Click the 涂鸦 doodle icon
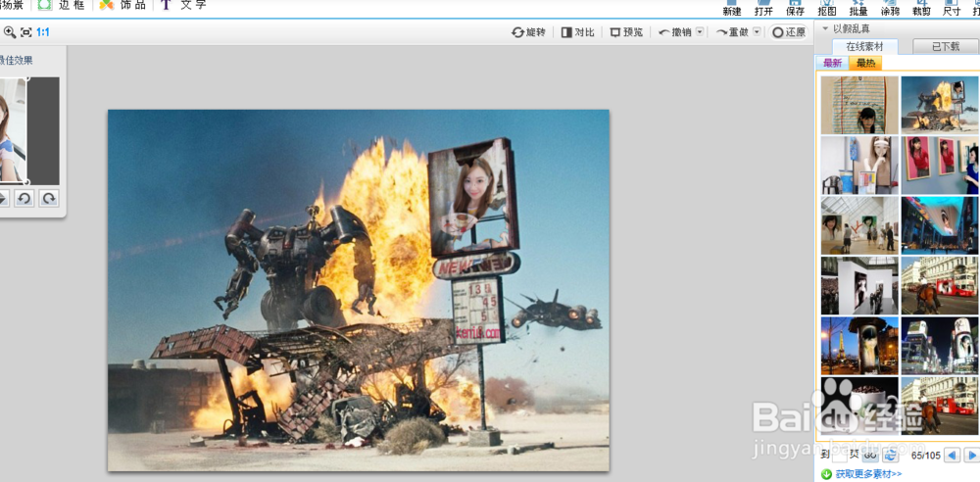Image resolution: width=980 pixels, height=482 pixels. click(x=890, y=8)
